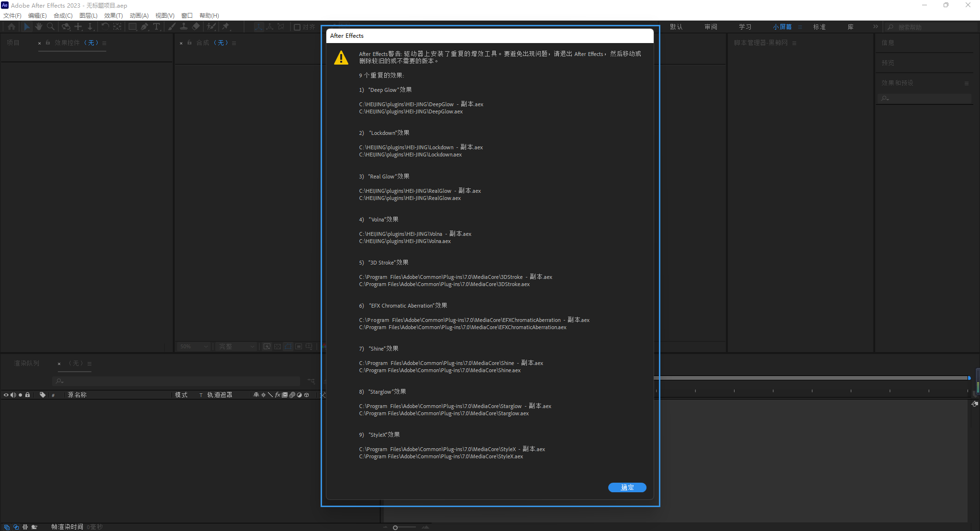Open the 窗口 menu
Viewport: 980px width, 531px height.
(187, 16)
